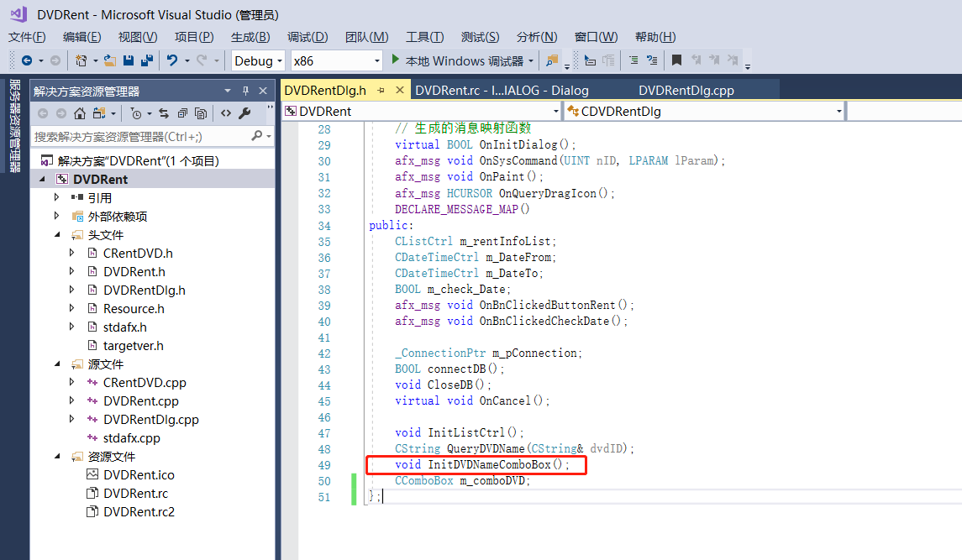Click the solution node 解决方案"DVDRent"
The height and width of the screenshot is (560, 962).
coord(138,160)
